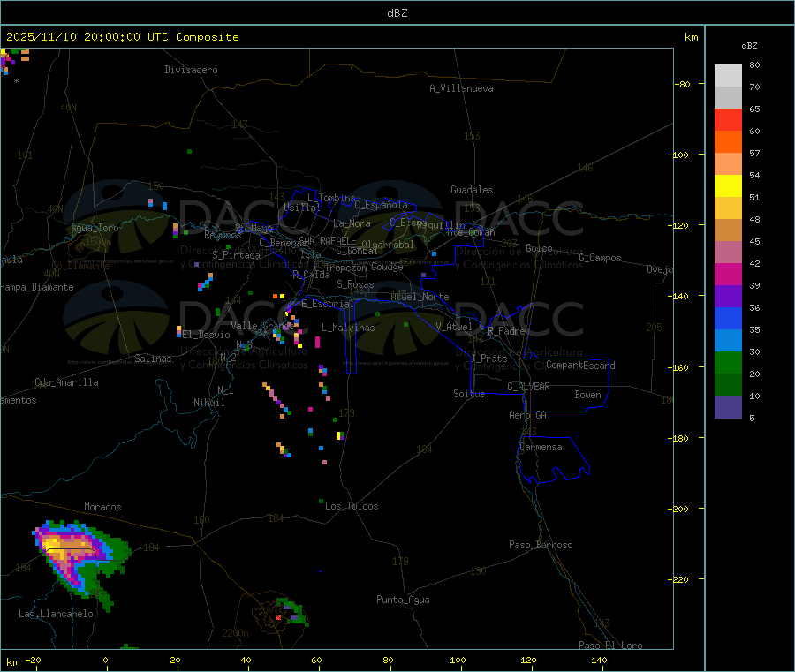
Task: Click the 'dBZ' title at the top
Action: pos(397,13)
